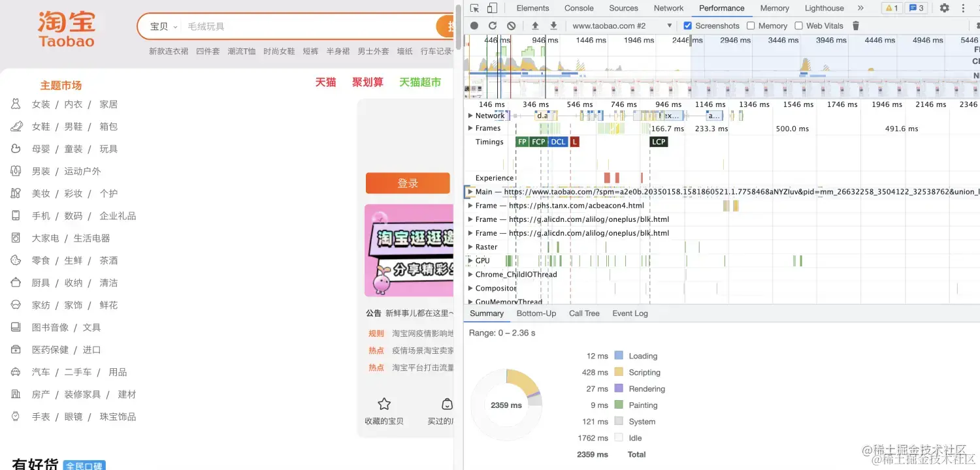Click the Taobao logo

(66, 29)
